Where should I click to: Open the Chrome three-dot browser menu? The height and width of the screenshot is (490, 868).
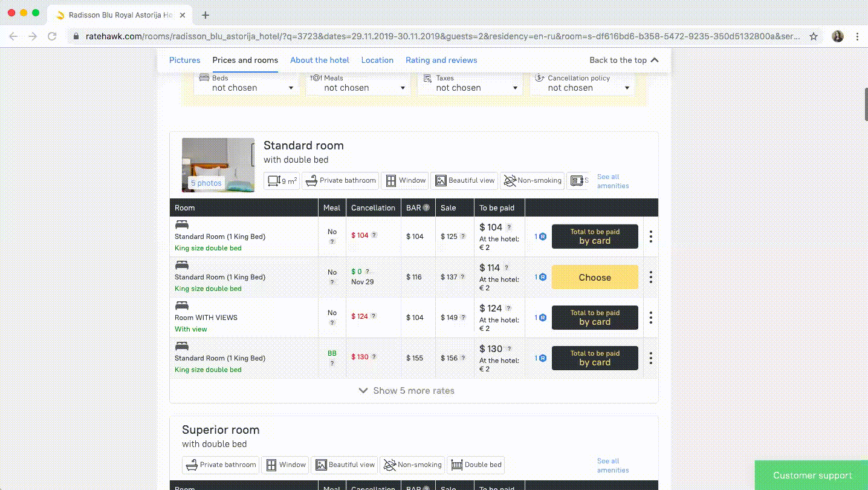tap(857, 36)
